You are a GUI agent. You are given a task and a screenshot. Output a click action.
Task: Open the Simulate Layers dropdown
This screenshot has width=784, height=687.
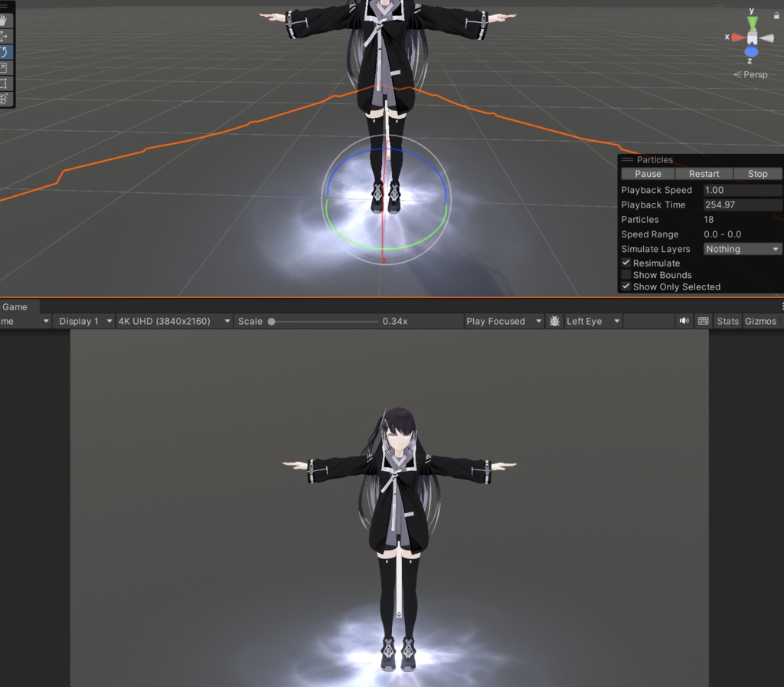[x=741, y=249]
